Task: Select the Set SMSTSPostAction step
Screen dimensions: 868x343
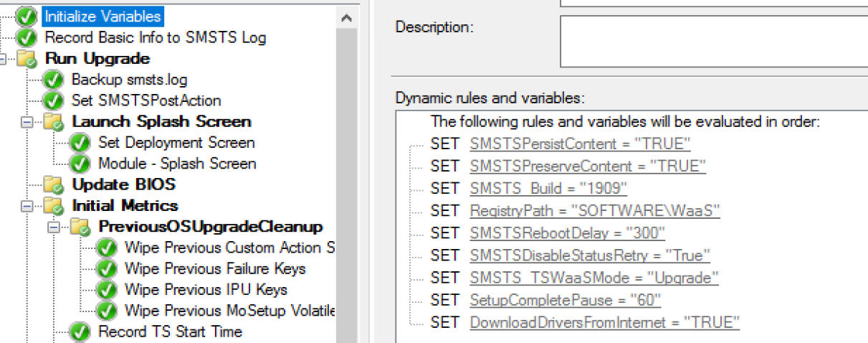Action: (x=146, y=100)
